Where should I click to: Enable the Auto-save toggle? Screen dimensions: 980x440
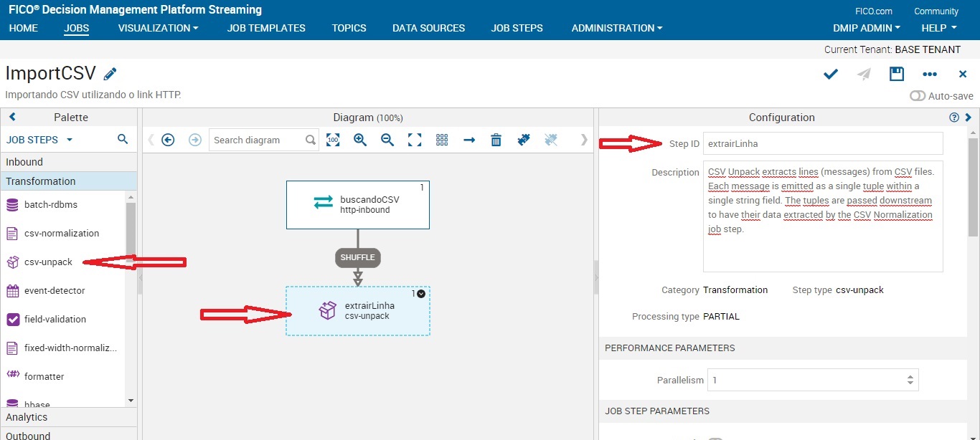[918, 95]
